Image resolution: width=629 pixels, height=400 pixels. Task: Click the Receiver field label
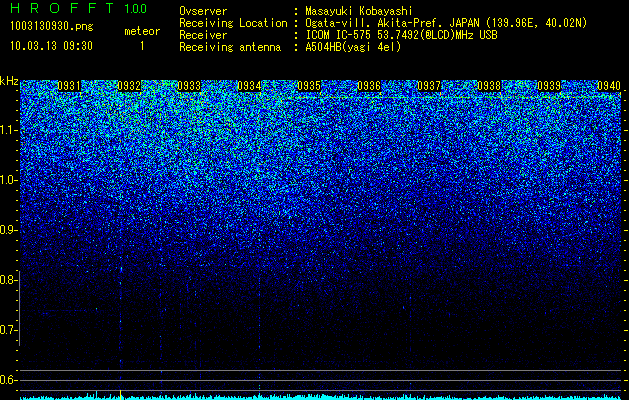click(x=203, y=35)
